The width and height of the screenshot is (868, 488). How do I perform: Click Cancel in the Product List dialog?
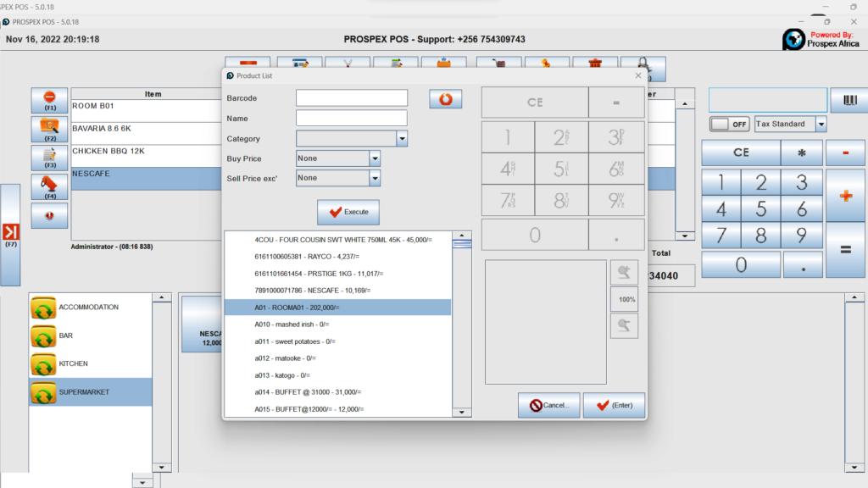point(548,405)
